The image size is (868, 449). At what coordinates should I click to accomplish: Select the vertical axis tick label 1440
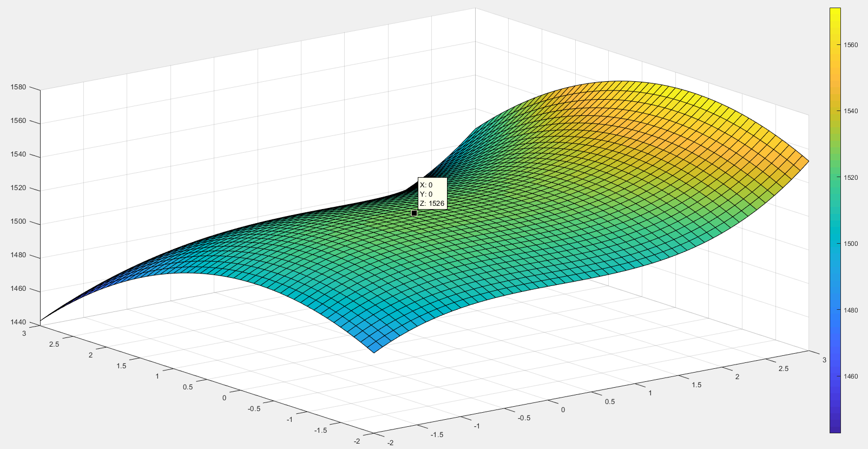tap(18, 322)
